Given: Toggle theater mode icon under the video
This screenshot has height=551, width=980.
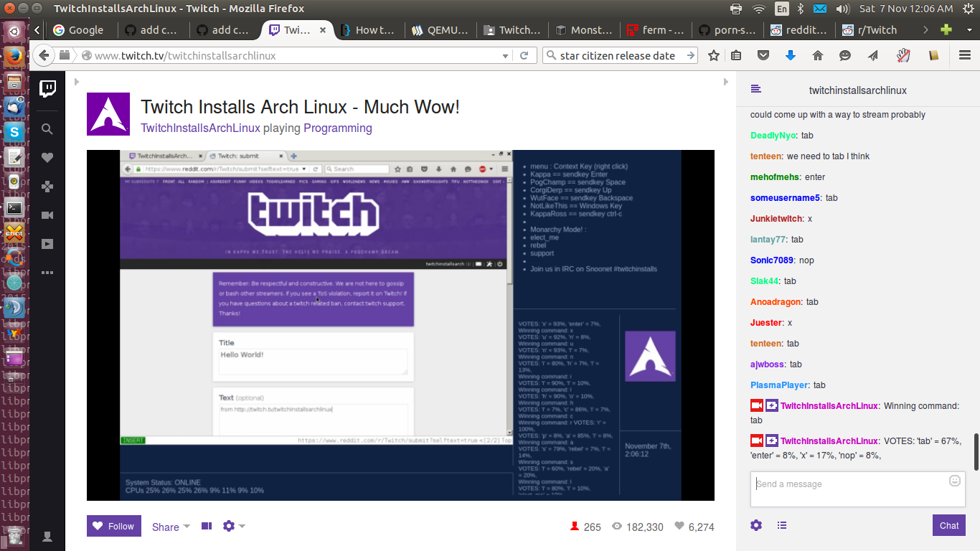Looking at the screenshot, I should 207,526.
